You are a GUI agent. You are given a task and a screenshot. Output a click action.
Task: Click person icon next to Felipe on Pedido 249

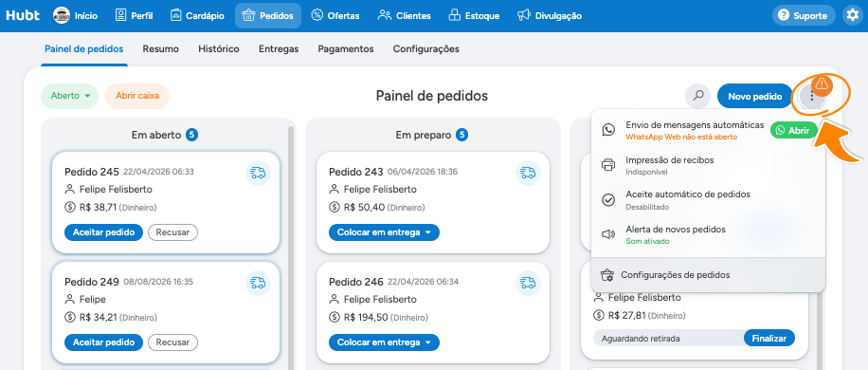[x=70, y=300]
